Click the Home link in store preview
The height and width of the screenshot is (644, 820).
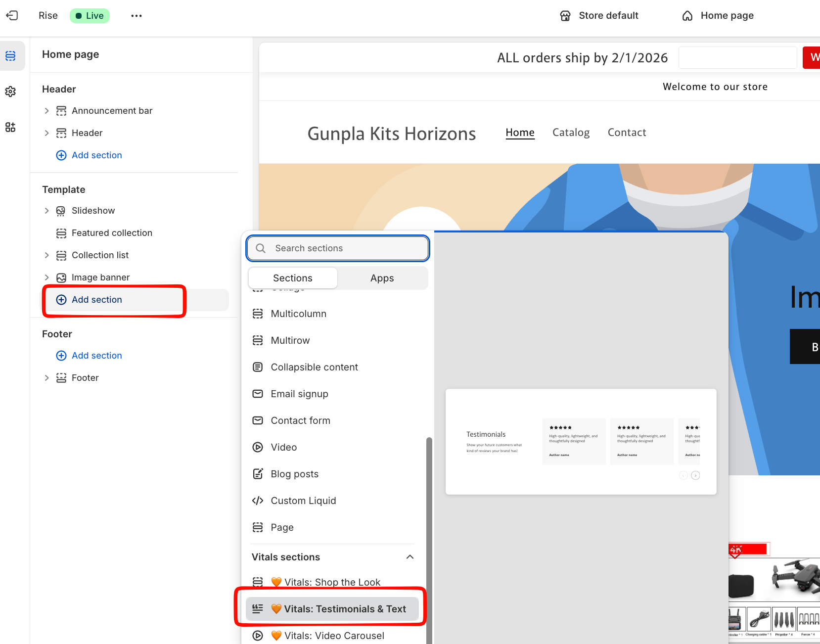[520, 133]
